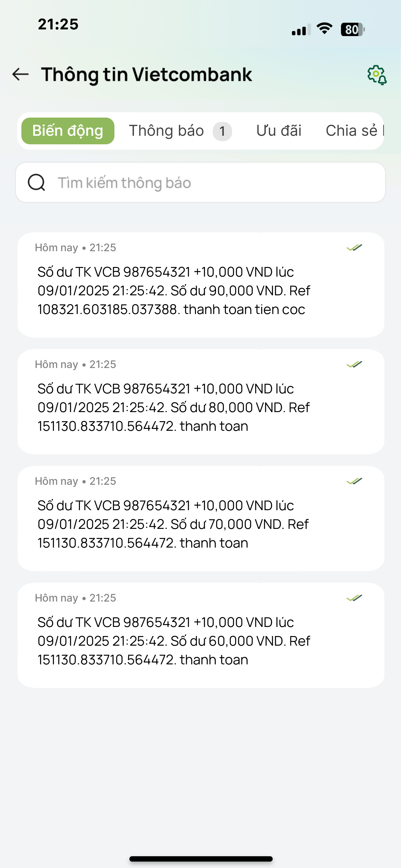The width and height of the screenshot is (401, 868).
Task: Tap the unread badge on Thông báo
Action: click(222, 131)
